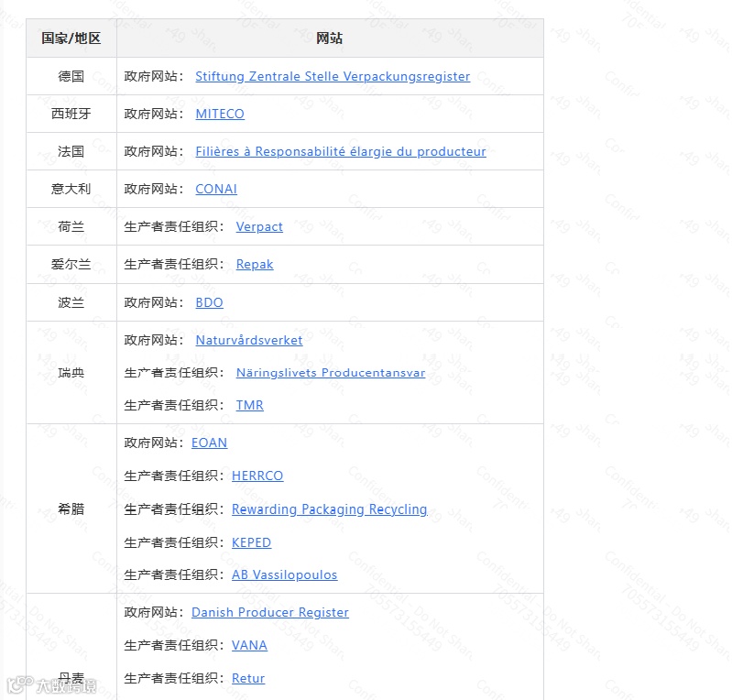
Task: Select the 国家/地区 column header
Action: pyautogui.click(x=71, y=38)
